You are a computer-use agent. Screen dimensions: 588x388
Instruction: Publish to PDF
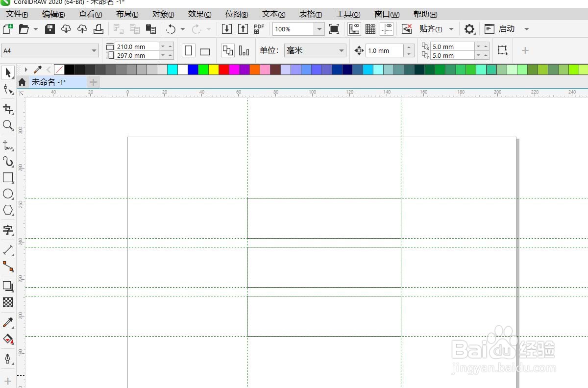point(259,29)
